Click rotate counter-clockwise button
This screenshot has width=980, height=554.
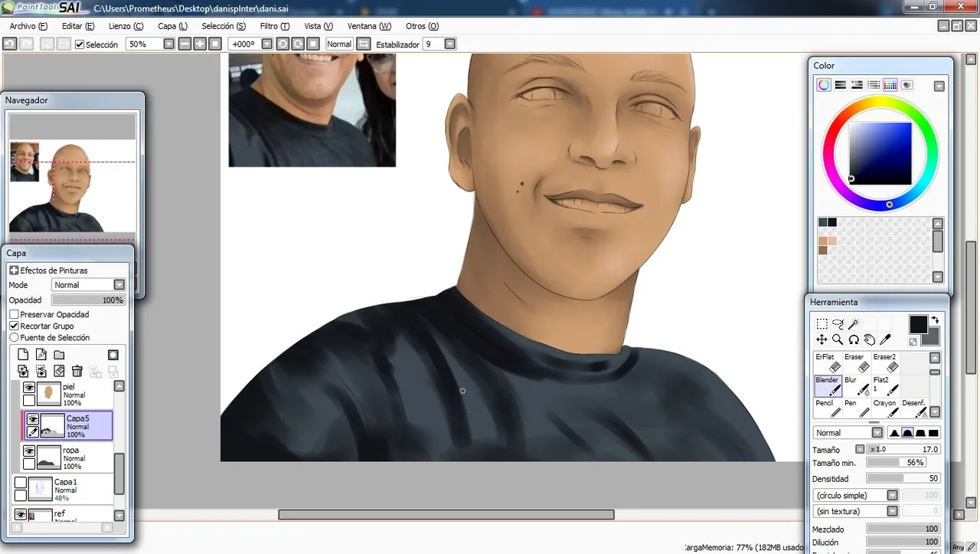coord(282,44)
